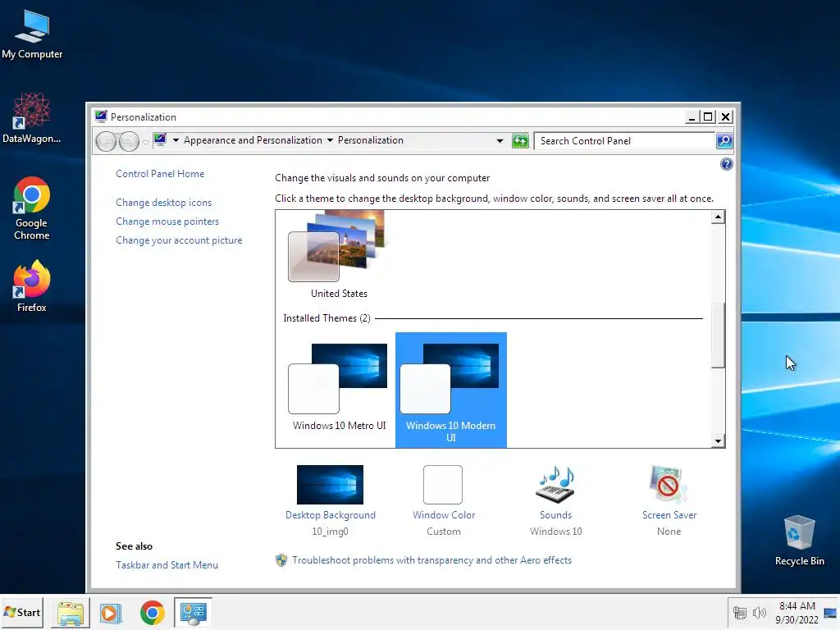The height and width of the screenshot is (630, 840).
Task: Click the Window Color text link
Action: [x=444, y=515]
